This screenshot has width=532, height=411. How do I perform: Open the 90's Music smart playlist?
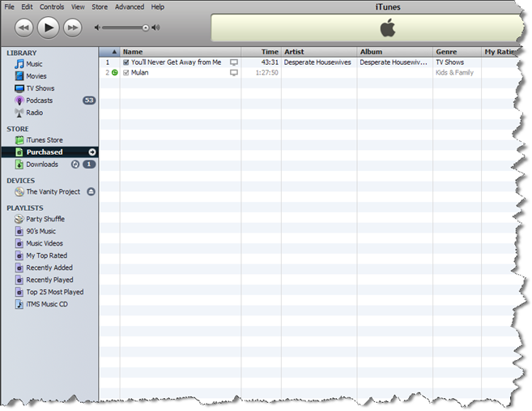(40, 231)
